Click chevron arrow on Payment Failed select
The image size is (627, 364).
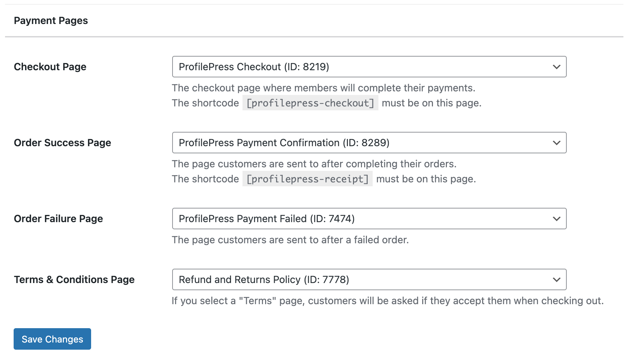click(557, 219)
